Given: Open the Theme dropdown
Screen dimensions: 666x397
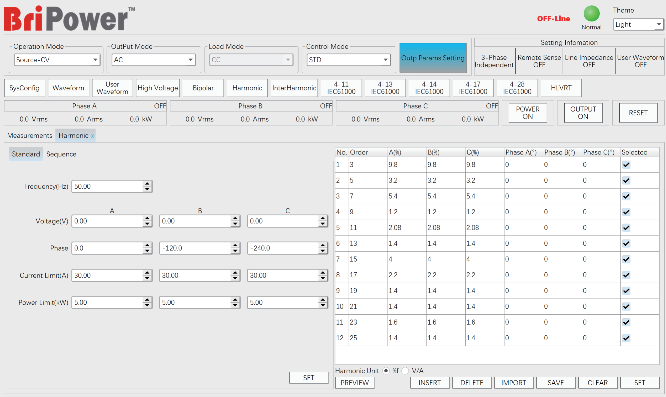Looking at the screenshot, I should coord(638,25).
